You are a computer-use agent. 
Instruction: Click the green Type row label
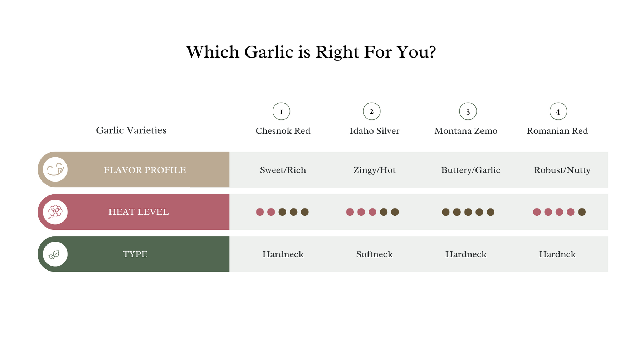tap(135, 254)
